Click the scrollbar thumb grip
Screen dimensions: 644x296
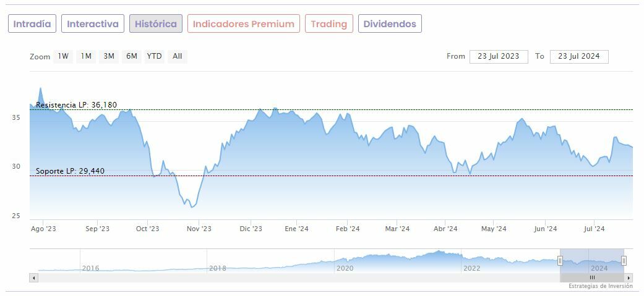click(591, 278)
